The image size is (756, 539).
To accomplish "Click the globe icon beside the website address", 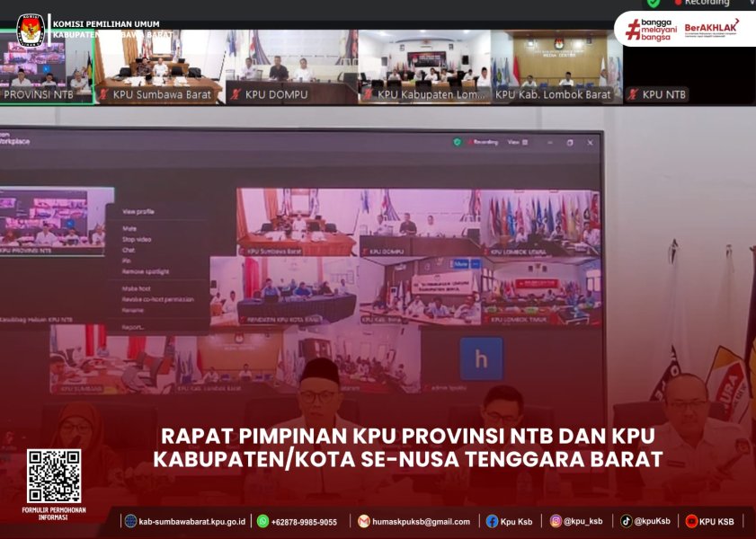I will point(131,521).
